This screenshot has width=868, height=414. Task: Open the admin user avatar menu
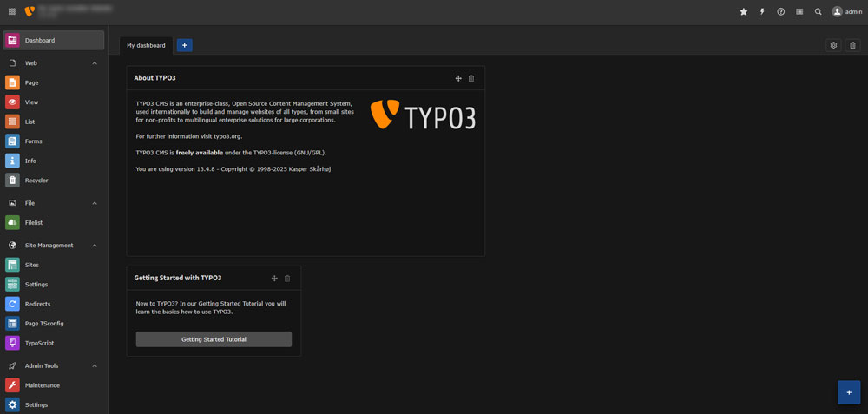pos(847,11)
